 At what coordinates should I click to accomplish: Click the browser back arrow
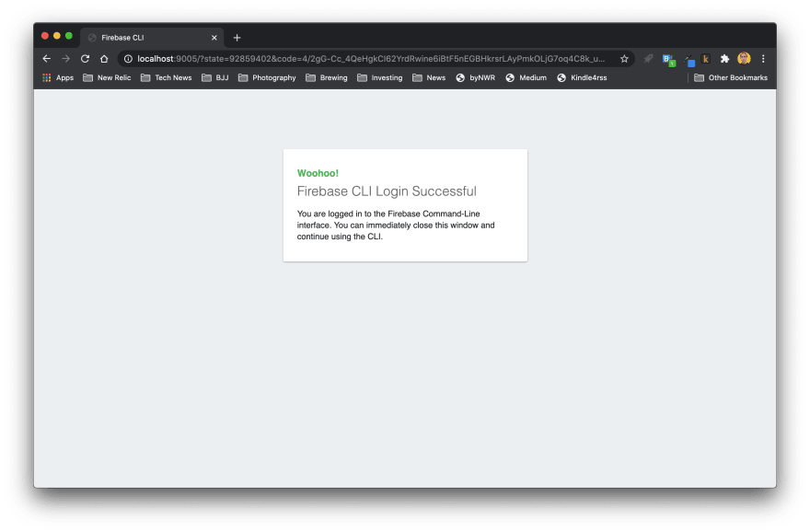pyautogui.click(x=47, y=59)
